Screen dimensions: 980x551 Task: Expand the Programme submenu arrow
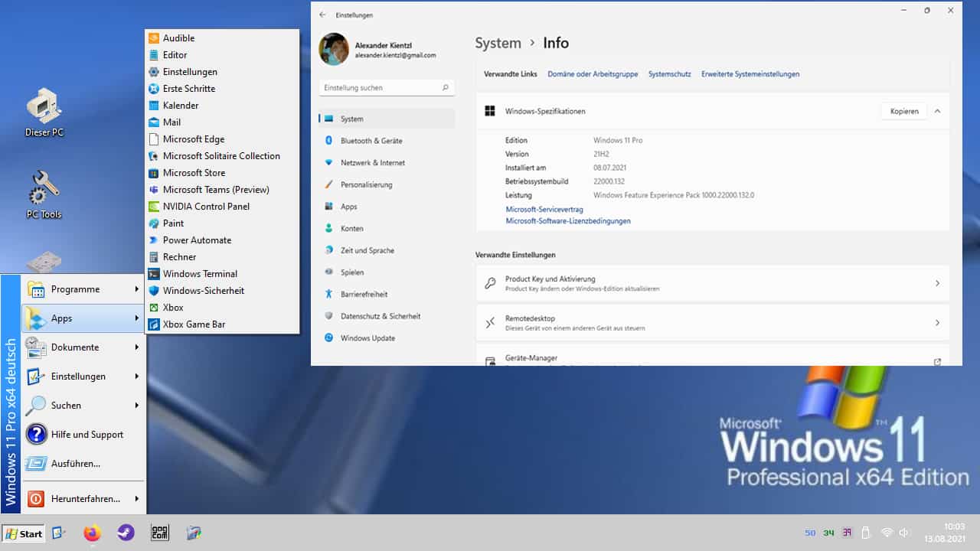click(x=137, y=289)
